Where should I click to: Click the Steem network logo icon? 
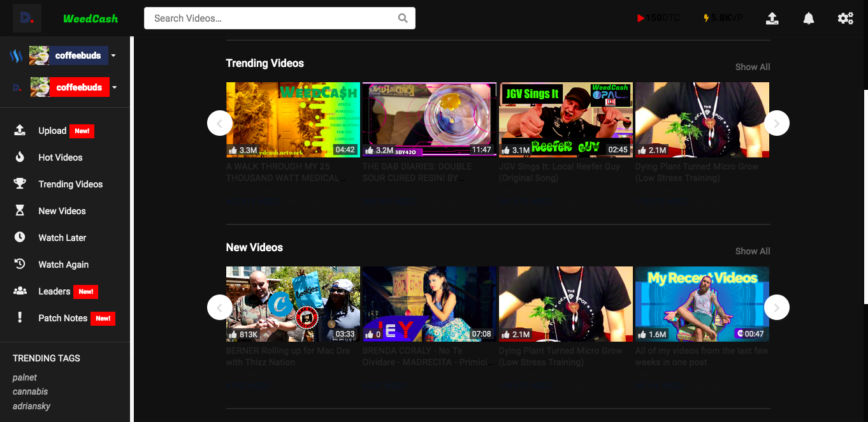click(17, 56)
